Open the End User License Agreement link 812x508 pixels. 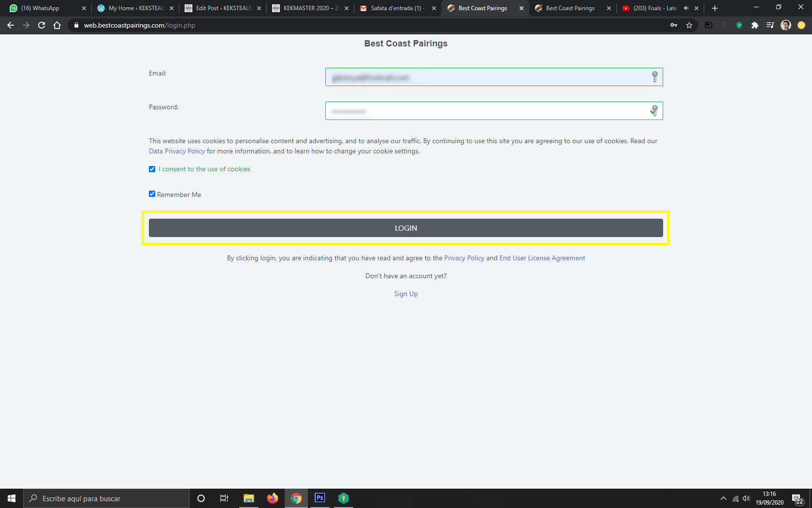click(x=542, y=258)
